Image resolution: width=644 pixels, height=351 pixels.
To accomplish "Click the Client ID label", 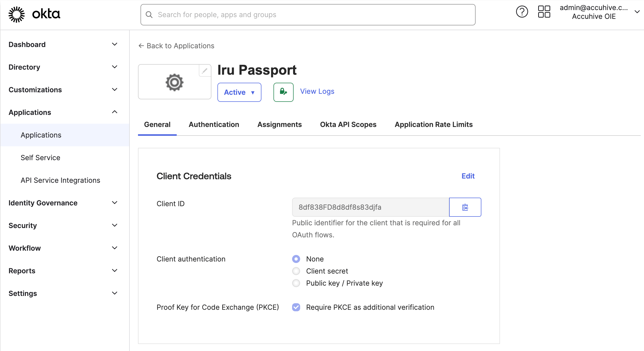I will pyautogui.click(x=171, y=204).
